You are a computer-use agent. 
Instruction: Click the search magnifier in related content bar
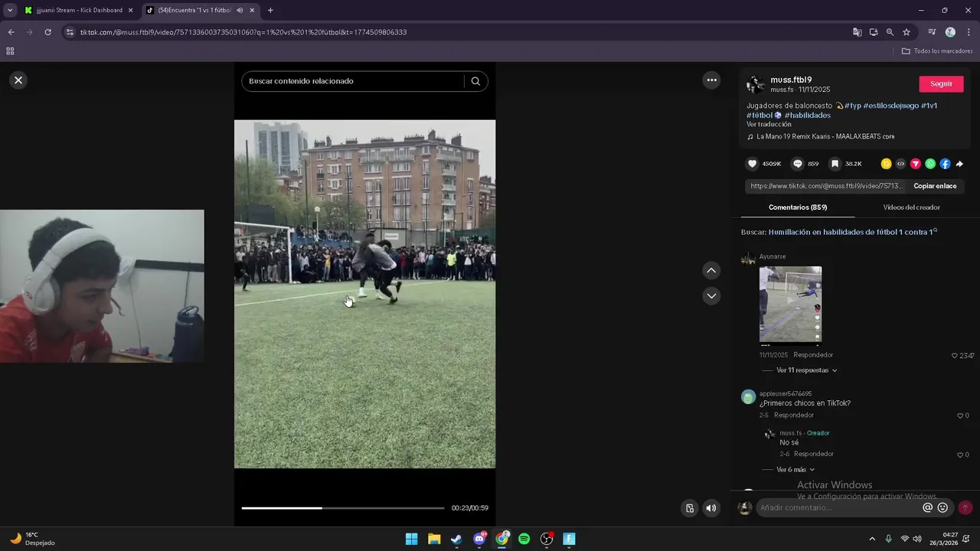(x=475, y=81)
